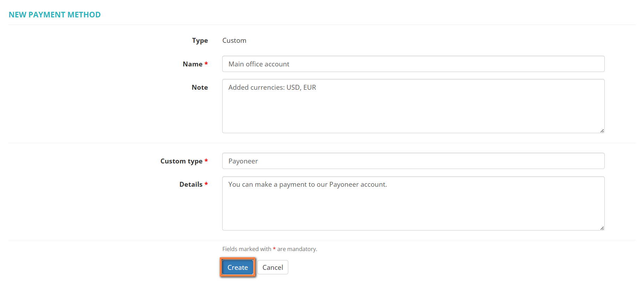Click the Type label
Viewport: 644px width, 282px height.
pyautogui.click(x=200, y=40)
